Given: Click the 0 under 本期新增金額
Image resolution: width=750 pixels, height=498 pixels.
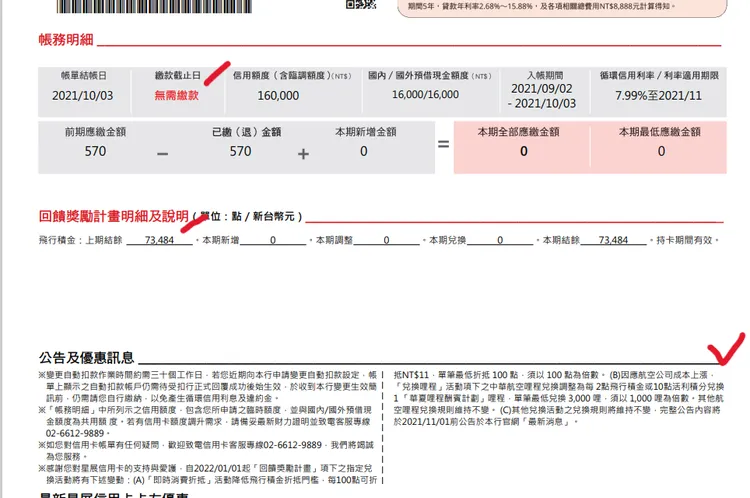Looking at the screenshot, I should [x=364, y=151].
